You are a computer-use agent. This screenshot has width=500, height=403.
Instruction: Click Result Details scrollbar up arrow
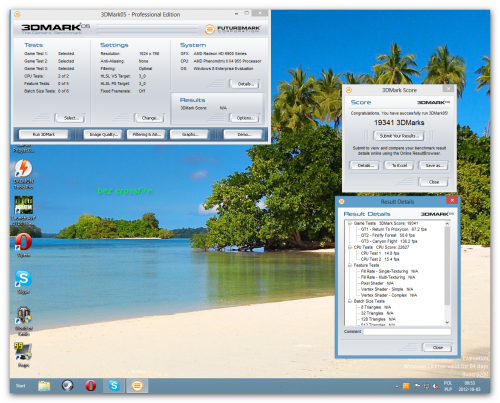[x=447, y=224]
